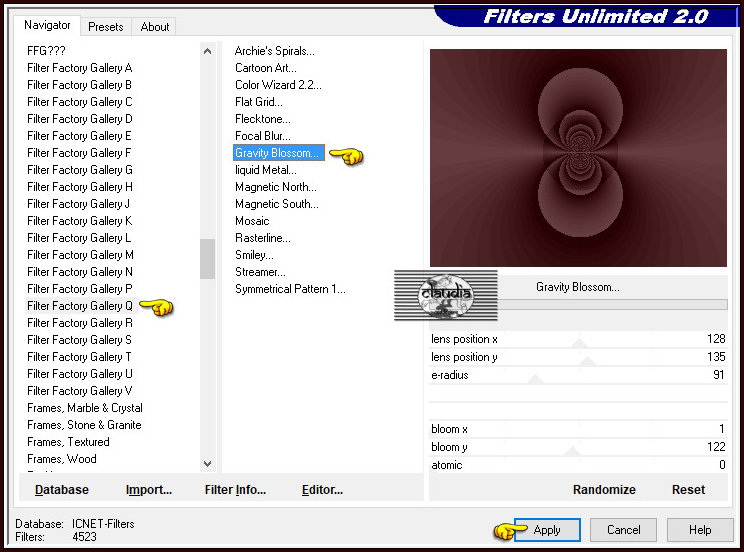Select Filter Factory Gallery D
744x552 pixels.
click(x=79, y=119)
